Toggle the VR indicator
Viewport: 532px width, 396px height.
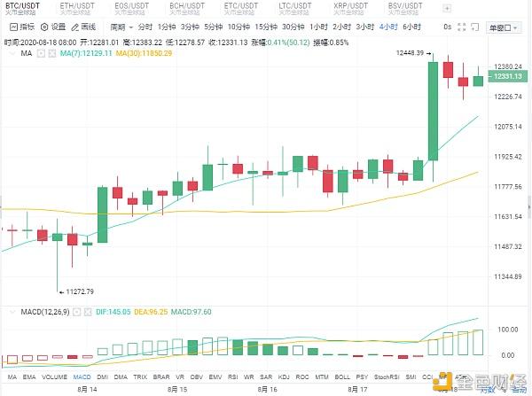180,377
